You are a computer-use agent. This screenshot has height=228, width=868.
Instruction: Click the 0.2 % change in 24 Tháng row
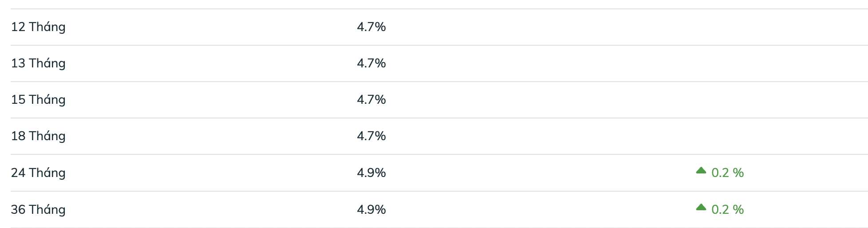point(727,173)
